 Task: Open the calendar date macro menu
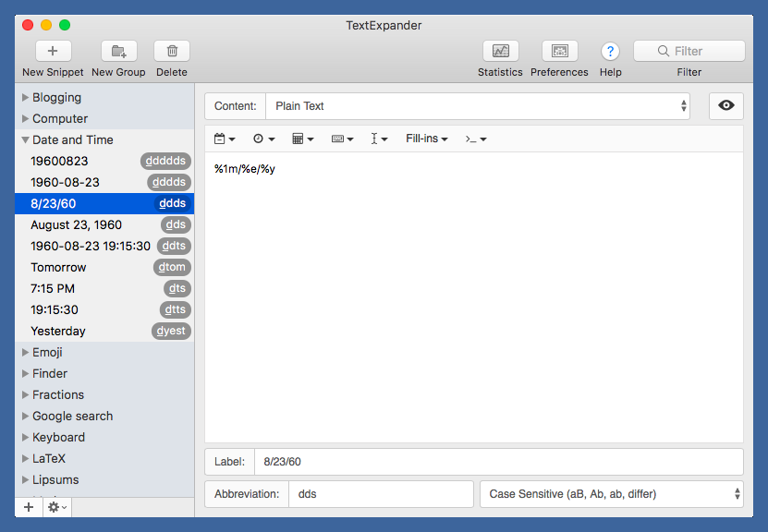click(225, 139)
